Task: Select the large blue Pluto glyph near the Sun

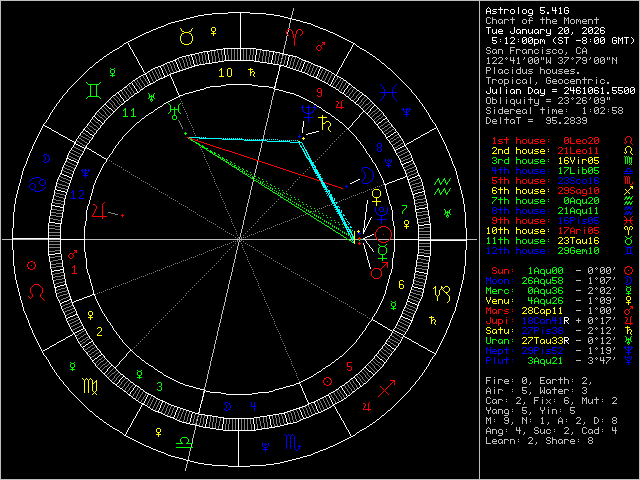Action: (382, 215)
